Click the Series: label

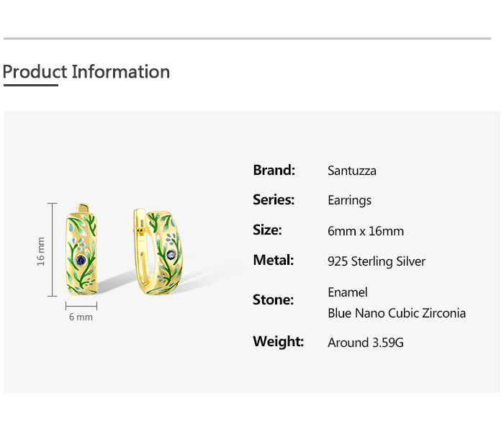(x=274, y=200)
